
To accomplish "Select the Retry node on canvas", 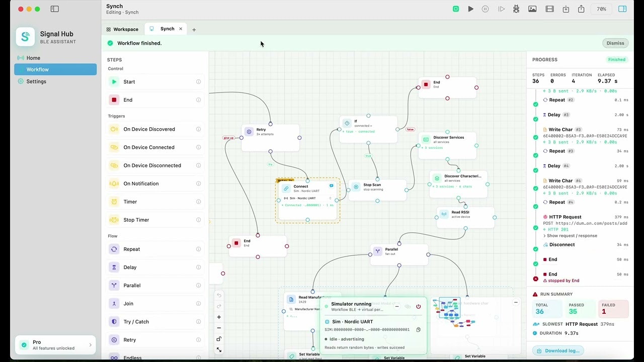I will [270, 137].
